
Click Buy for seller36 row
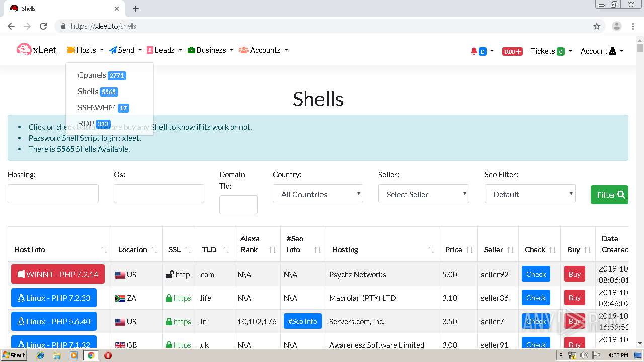(x=575, y=298)
